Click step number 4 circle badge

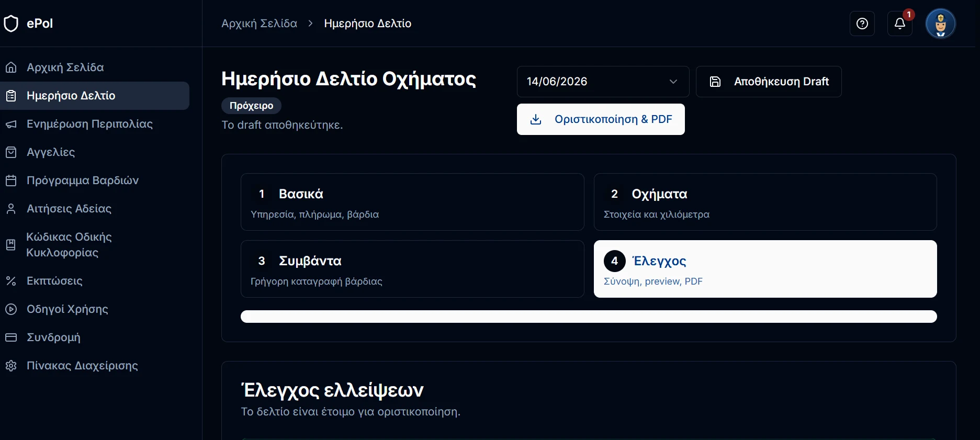pos(615,261)
